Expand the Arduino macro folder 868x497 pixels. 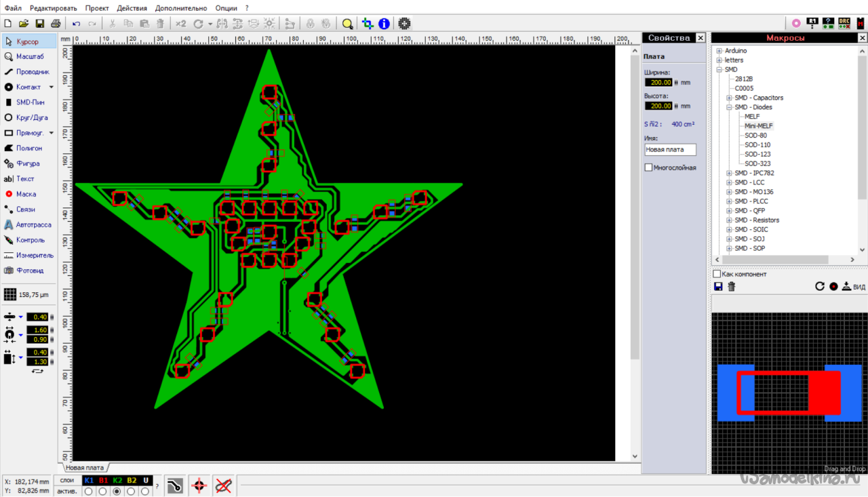pos(719,51)
